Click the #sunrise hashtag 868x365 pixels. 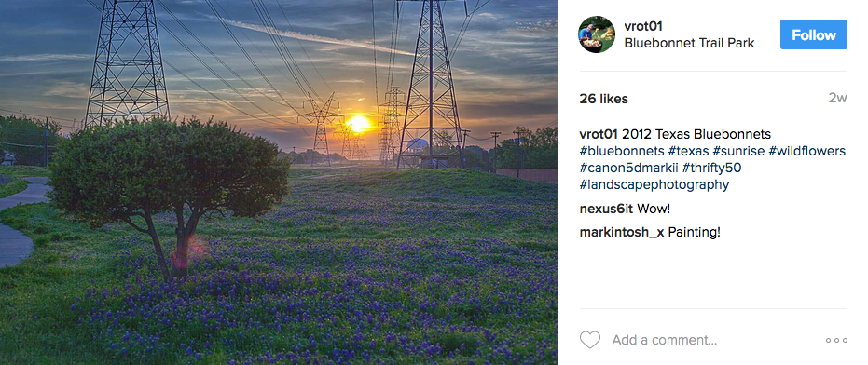pos(738,151)
